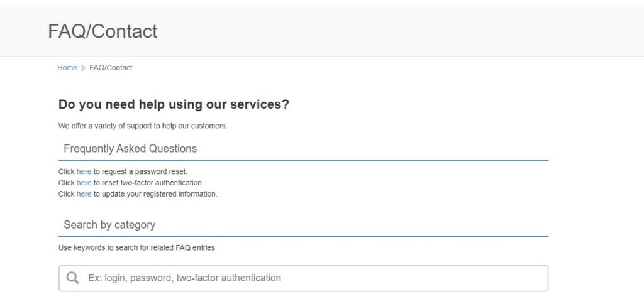Click the breadcrumb chevron separator icon
The image size is (644, 304).
coord(83,68)
